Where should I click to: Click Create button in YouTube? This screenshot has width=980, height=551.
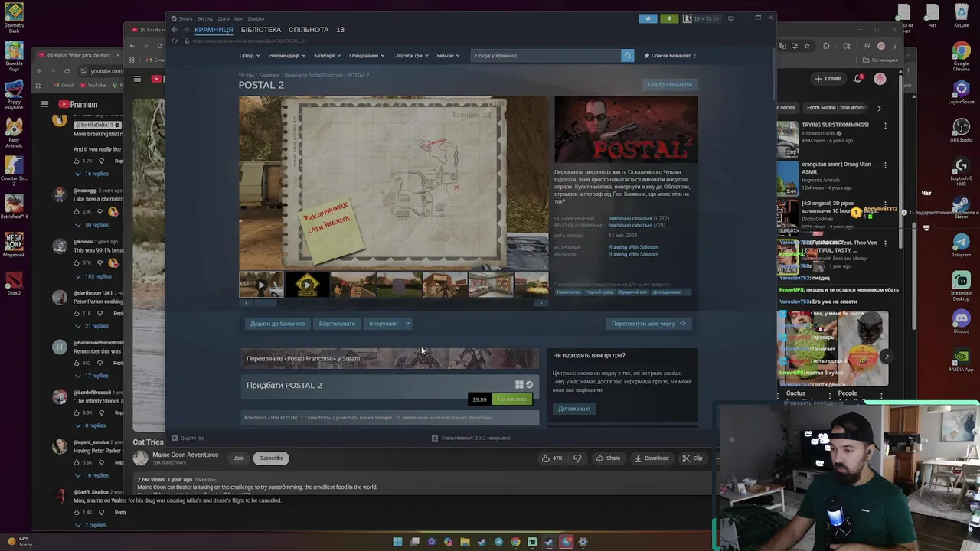pos(828,78)
